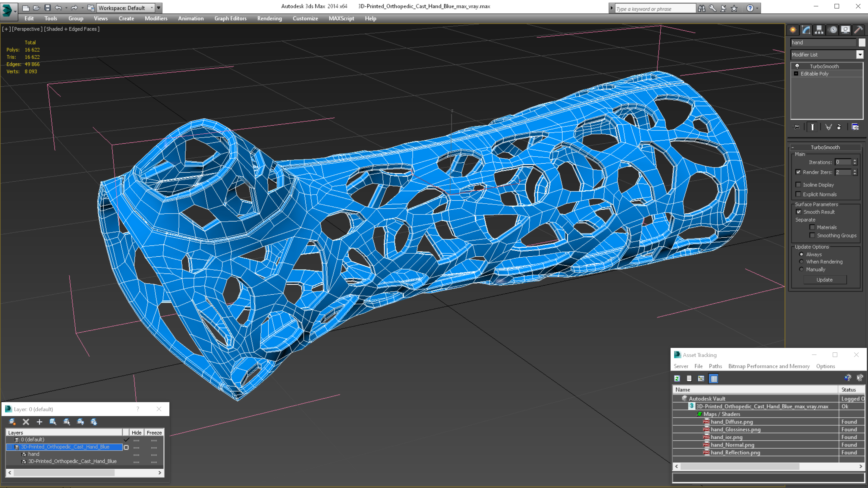Open the Undo history dropdown arrow
This screenshot has height=488, width=868.
66,8
